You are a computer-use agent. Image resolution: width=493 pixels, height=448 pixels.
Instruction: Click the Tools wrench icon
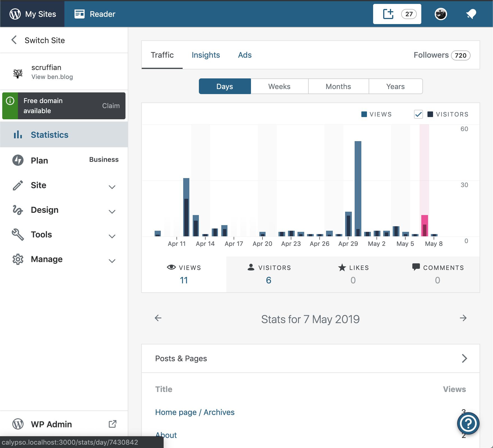tap(18, 234)
